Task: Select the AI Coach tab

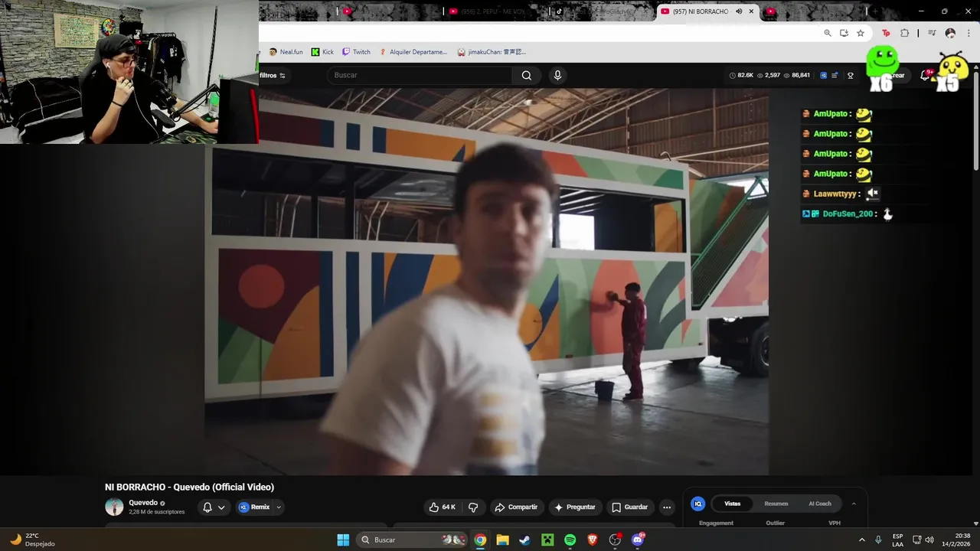Action: (x=820, y=504)
